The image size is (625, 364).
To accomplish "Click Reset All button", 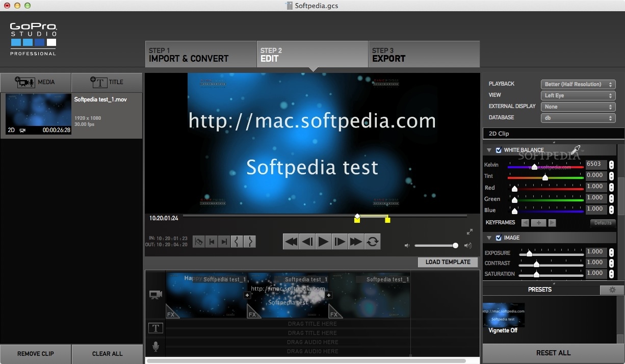I will coord(554,353).
